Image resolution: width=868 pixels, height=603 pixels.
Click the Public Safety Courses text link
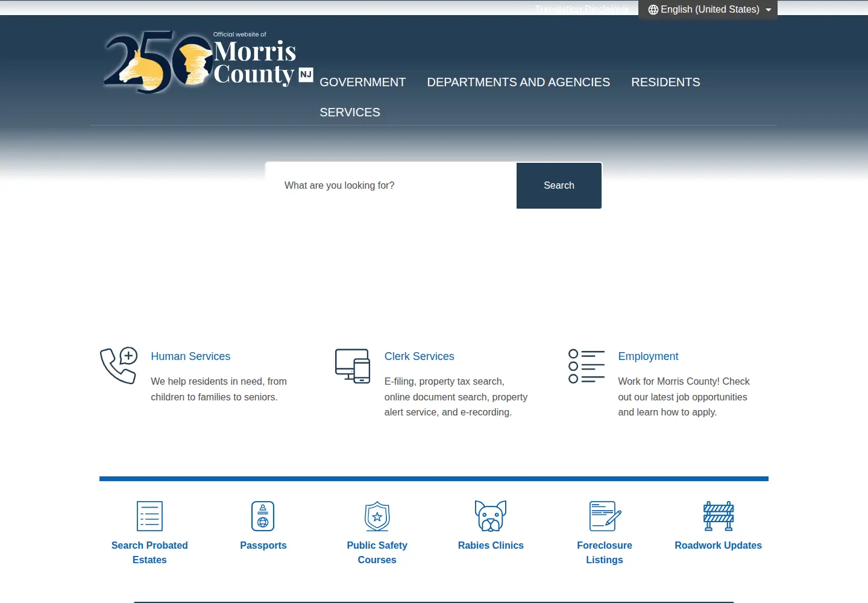click(377, 552)
